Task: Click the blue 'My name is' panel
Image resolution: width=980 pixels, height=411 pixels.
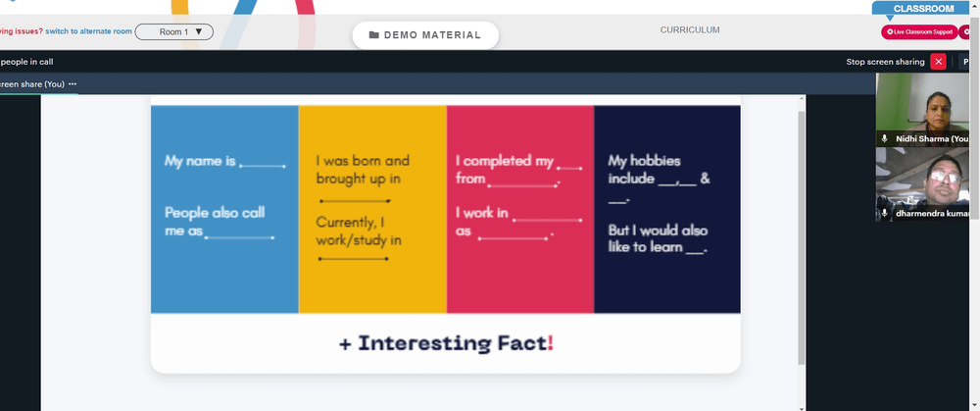Action: pyautogui.click(x=224, y=209)
